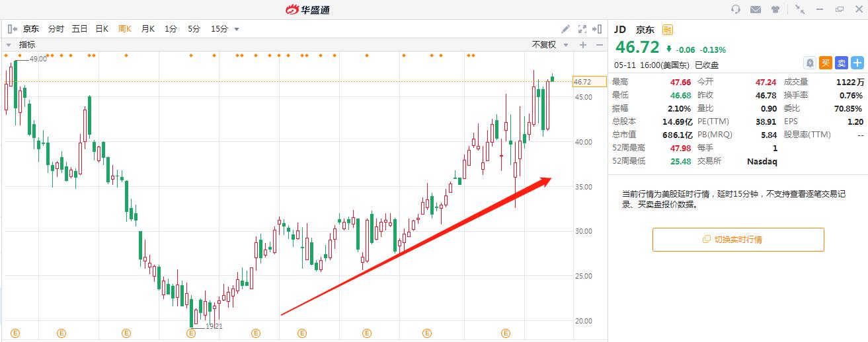Click the compact window mode arrows icon
Image resolution: width=868 pixels, height=342 pixels.
[x=801, y=9]
